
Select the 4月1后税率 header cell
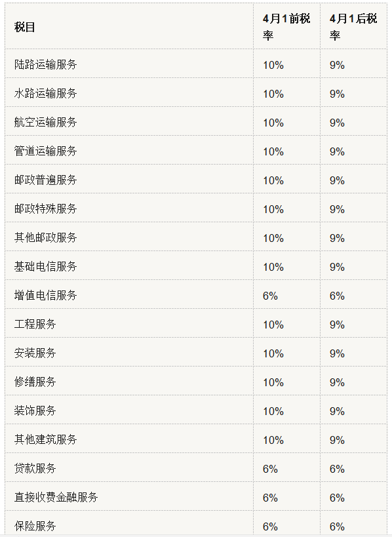[353, 27]
